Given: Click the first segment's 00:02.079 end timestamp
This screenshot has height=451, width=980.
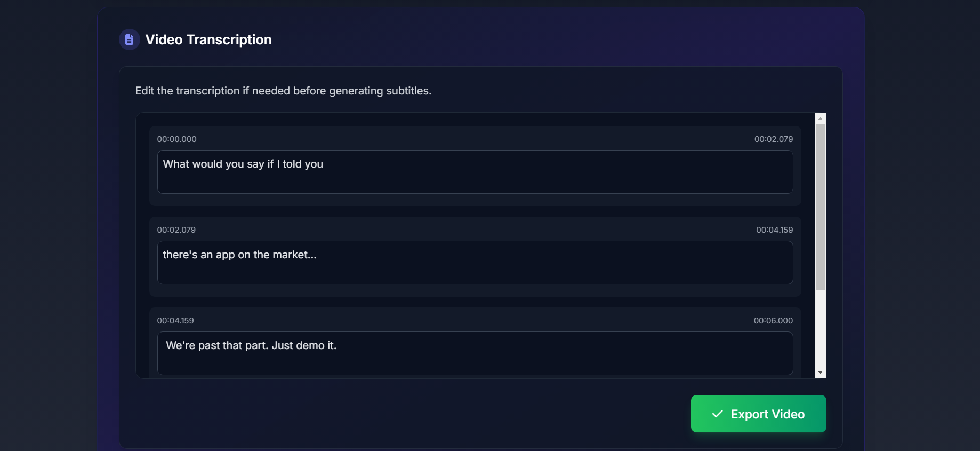Looking at the screenshot, I should coord(774,139).
